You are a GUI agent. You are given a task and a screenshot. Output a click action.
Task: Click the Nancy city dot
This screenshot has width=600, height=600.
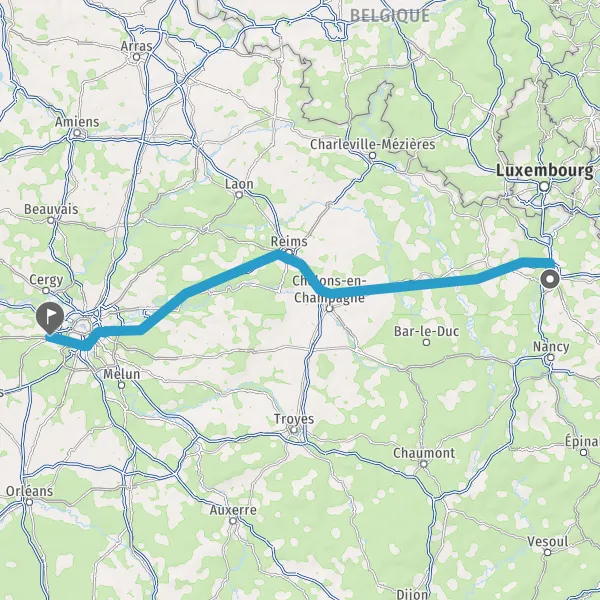pyautogui.click(x=550, y=357)
